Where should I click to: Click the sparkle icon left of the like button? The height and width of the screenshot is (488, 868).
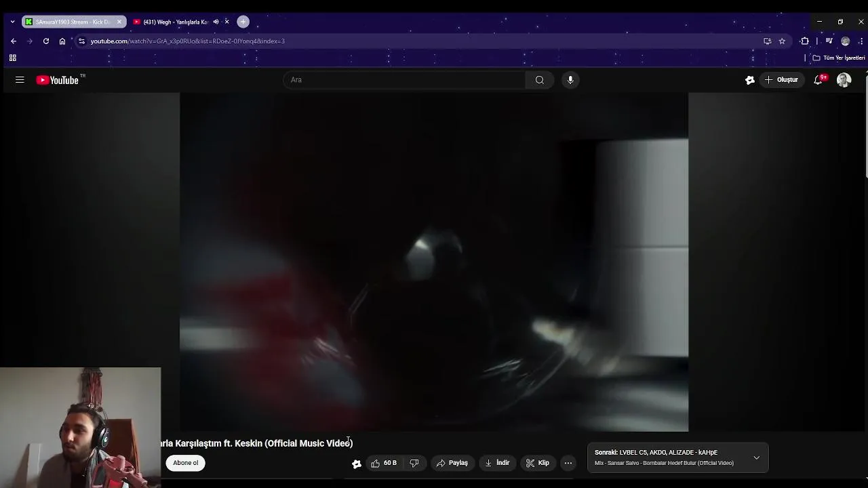point(357,464)
